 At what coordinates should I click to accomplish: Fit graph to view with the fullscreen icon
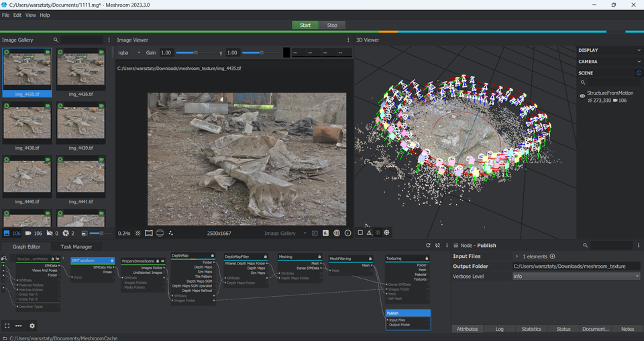(7, 326)
